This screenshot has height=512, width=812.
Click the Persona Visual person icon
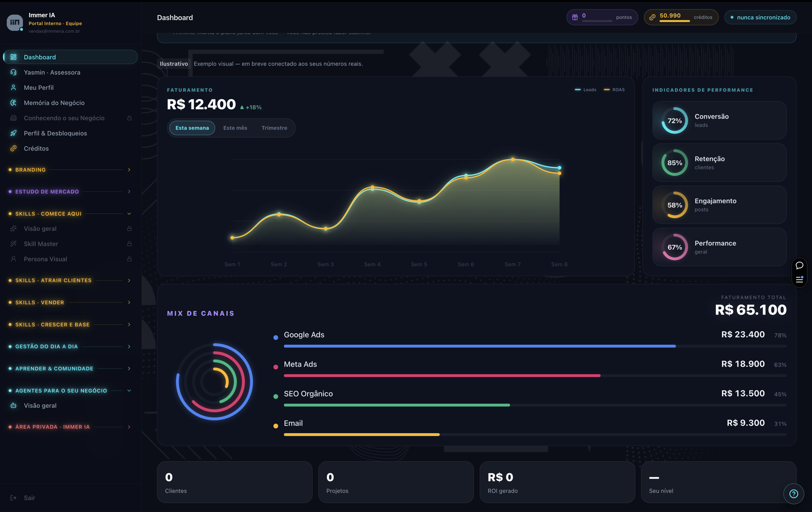13,259
